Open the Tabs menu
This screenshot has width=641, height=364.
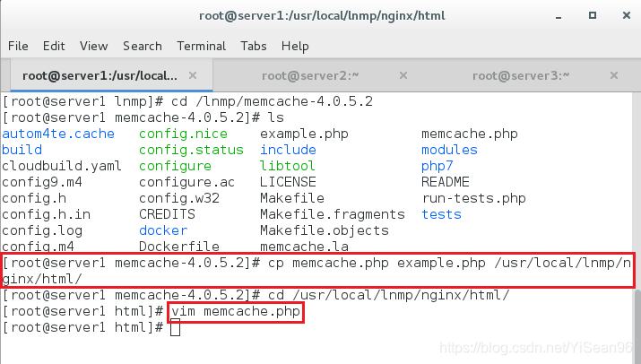pyautogui.click(x=254, y=46)
